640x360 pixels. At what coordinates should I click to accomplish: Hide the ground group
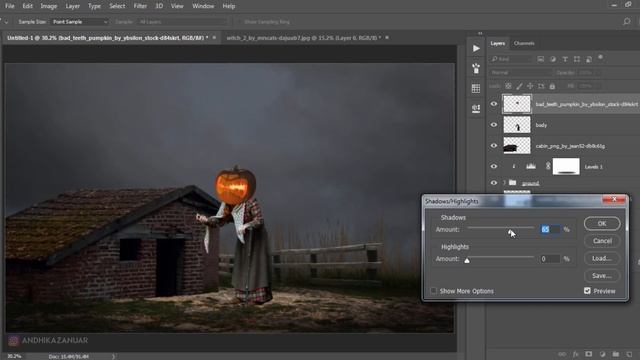[494, 183]
